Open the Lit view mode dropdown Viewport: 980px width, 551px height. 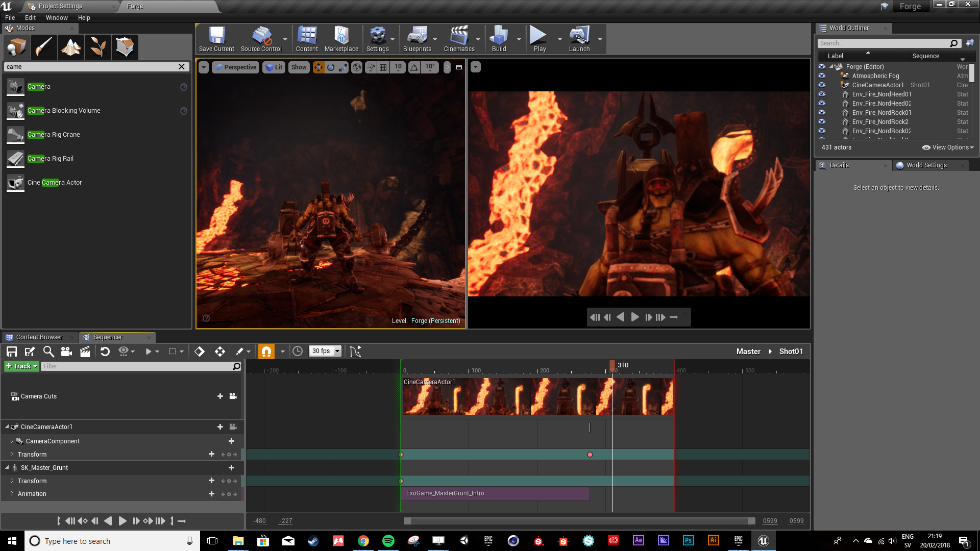point(274,67)
